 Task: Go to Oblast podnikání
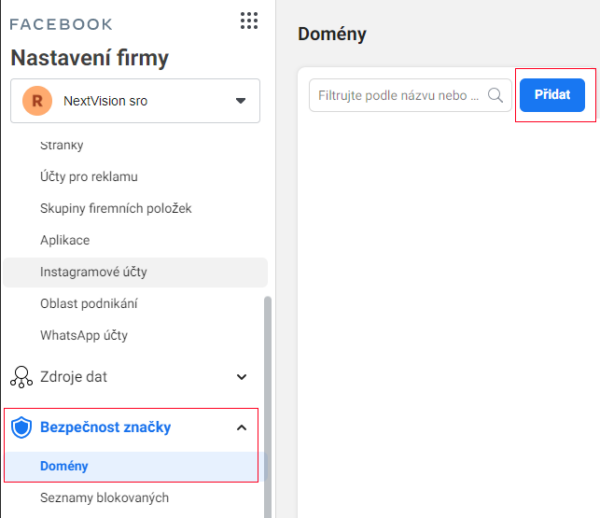88,304
